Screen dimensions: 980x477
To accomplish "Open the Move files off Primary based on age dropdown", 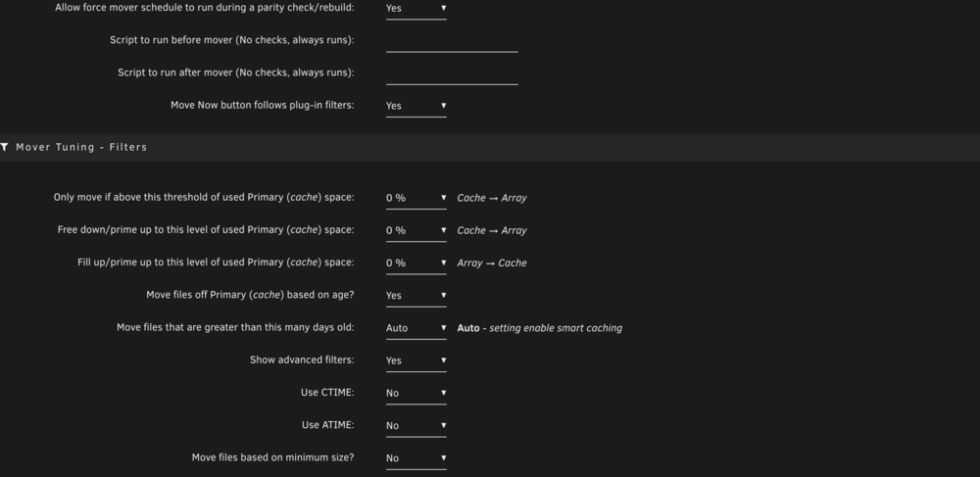I will tap(416, 296).
